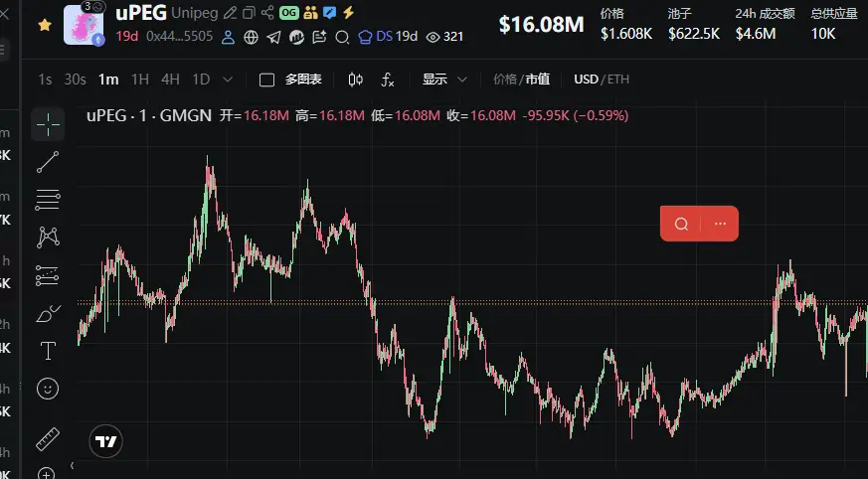The width and height of the screenshot is (868, 479).
Task: Click the $16.08M market cap value
Action: coord(541,24)
